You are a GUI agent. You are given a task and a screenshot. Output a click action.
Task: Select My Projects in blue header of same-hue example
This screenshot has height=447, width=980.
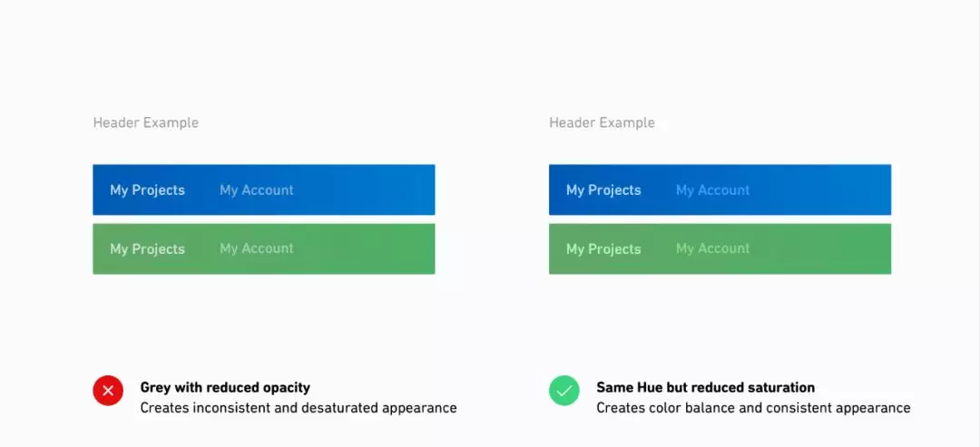tap(603, 189)
